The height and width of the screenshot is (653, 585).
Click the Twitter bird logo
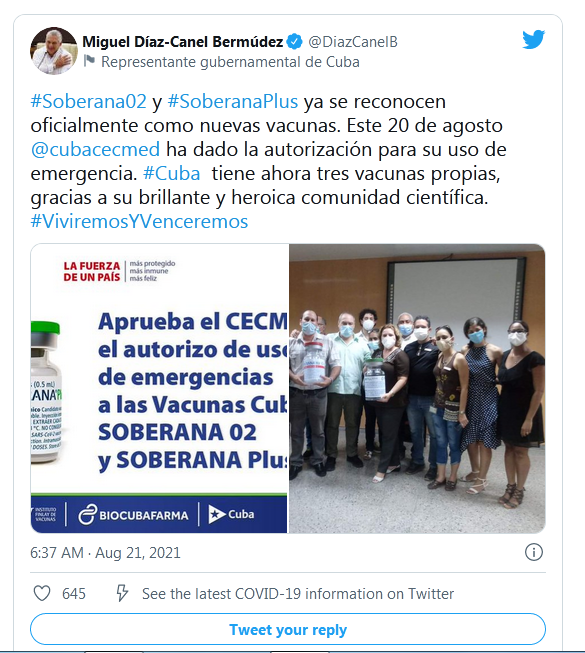tap(533, 40)
